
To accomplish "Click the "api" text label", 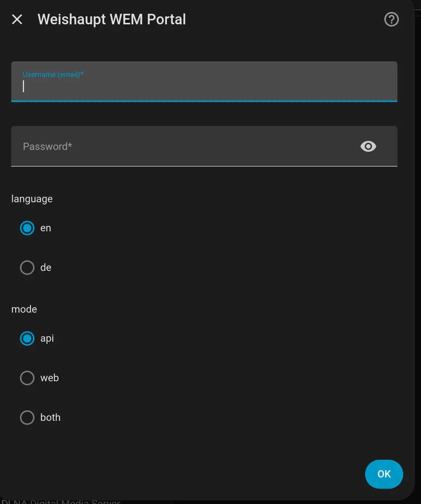I will tap(47, 338).
